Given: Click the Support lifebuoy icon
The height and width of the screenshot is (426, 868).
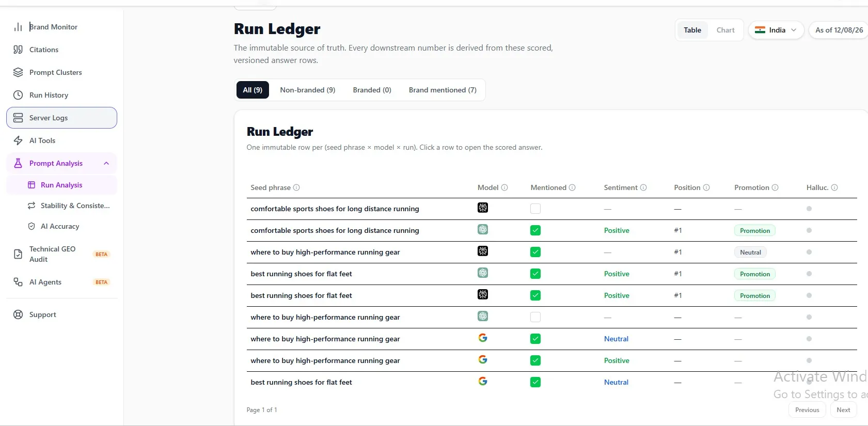Looking at the screenshot, I should click(18, 314).
